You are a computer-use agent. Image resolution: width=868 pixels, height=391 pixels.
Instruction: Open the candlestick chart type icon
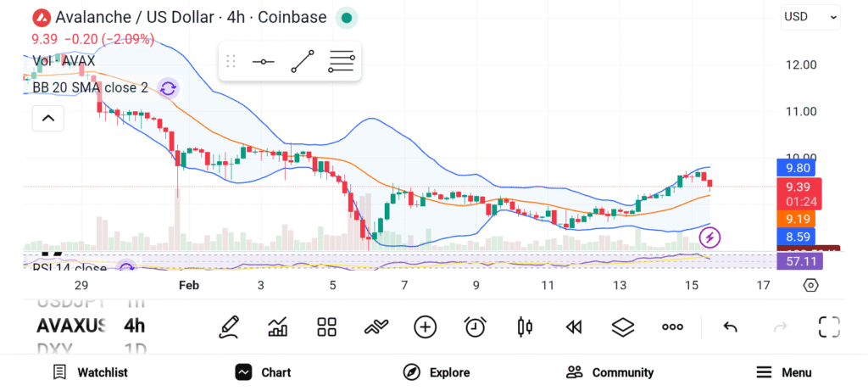[525, 327]
